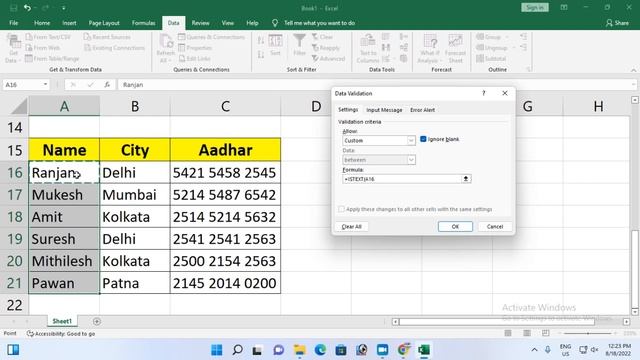
Task: Collapse the ribbon with the chevron
Action: click(x=633, y=70)
